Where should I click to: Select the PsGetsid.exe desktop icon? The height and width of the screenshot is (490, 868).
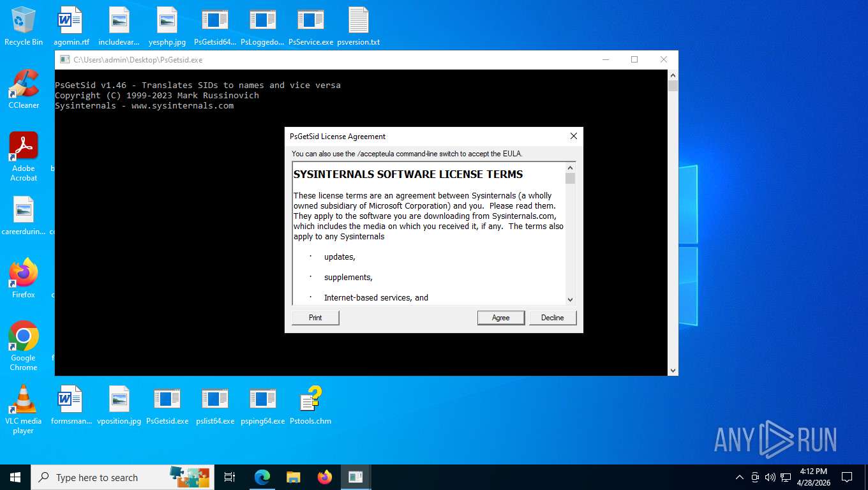167,405
